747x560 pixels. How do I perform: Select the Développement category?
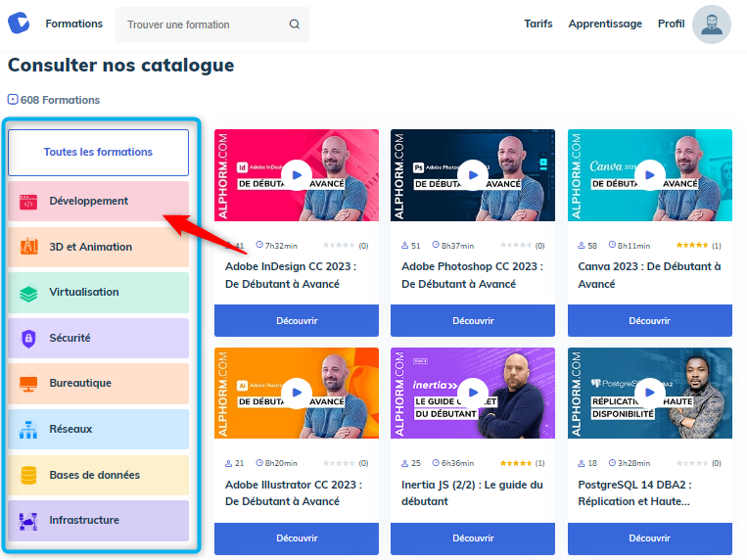(98, 201)
